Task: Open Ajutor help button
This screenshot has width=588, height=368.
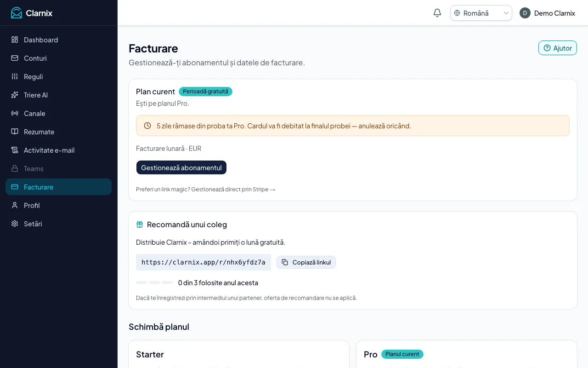Action: pos(558,48)
